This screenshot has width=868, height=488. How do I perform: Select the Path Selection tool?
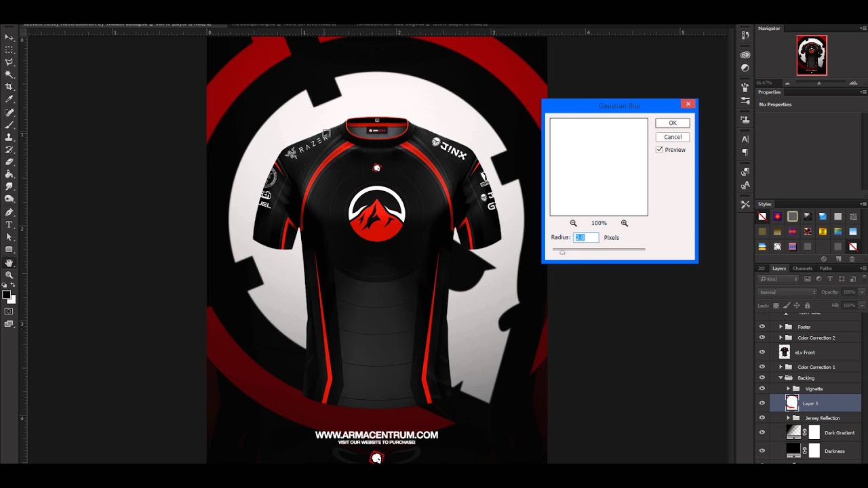pyautogui.click(x=9, y=237)
